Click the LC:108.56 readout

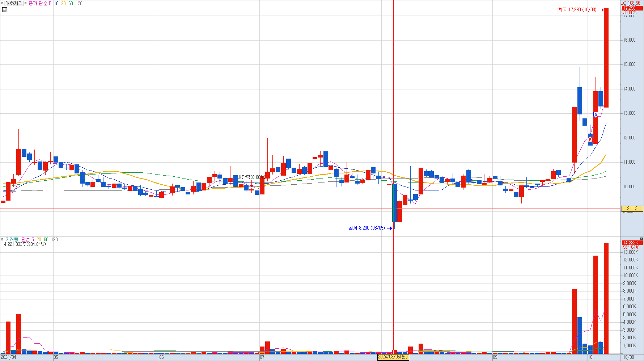point(631,3)
